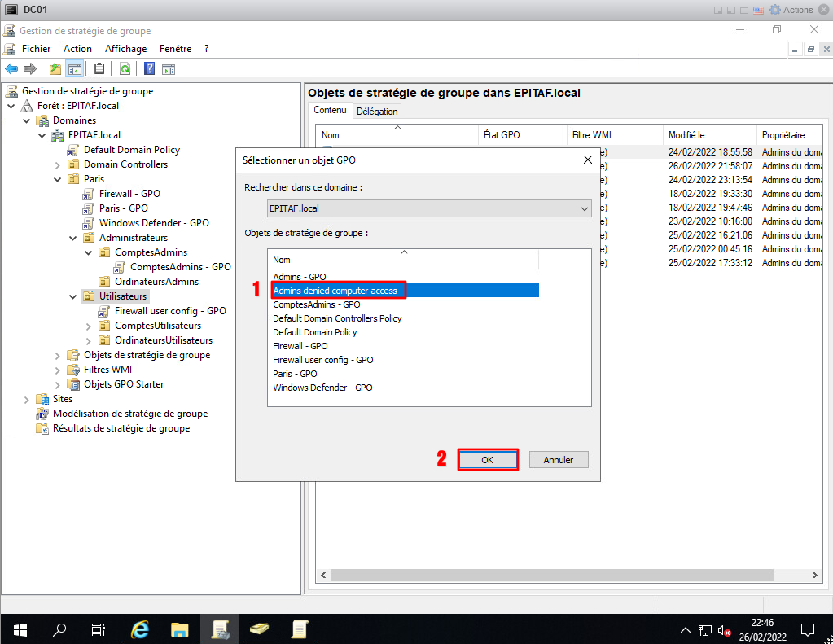
Task: Select 'Admins denied computer access' in GPO list
Action: click(x=335, y=291)
